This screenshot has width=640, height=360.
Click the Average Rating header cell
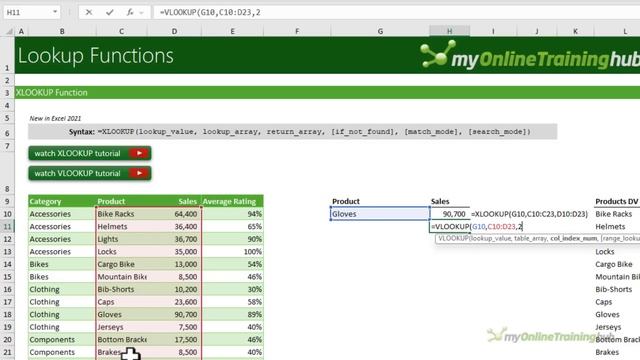click(232, 201)
